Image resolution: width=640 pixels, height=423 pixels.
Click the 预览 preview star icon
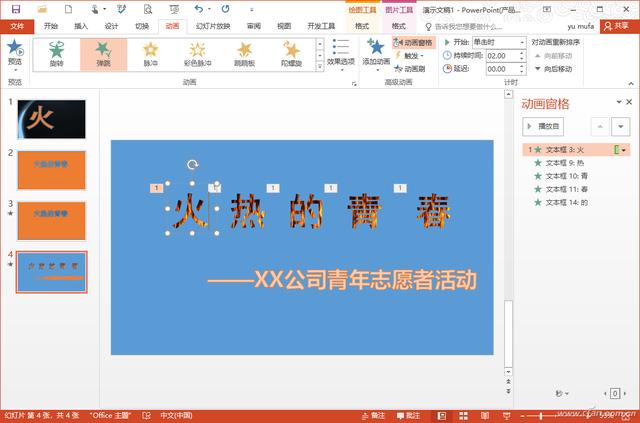tap(15, 49)
